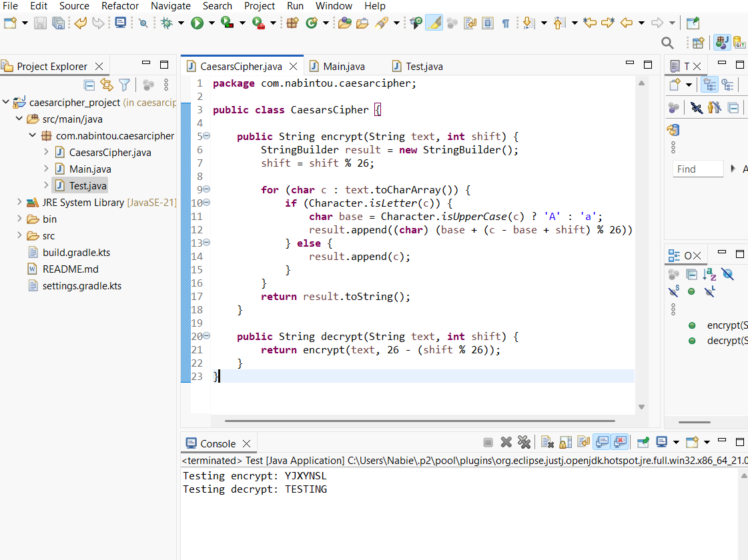Click the Last Edit Location arrow icon
This screenshot has width=748, height=560.
pos(590,23)
